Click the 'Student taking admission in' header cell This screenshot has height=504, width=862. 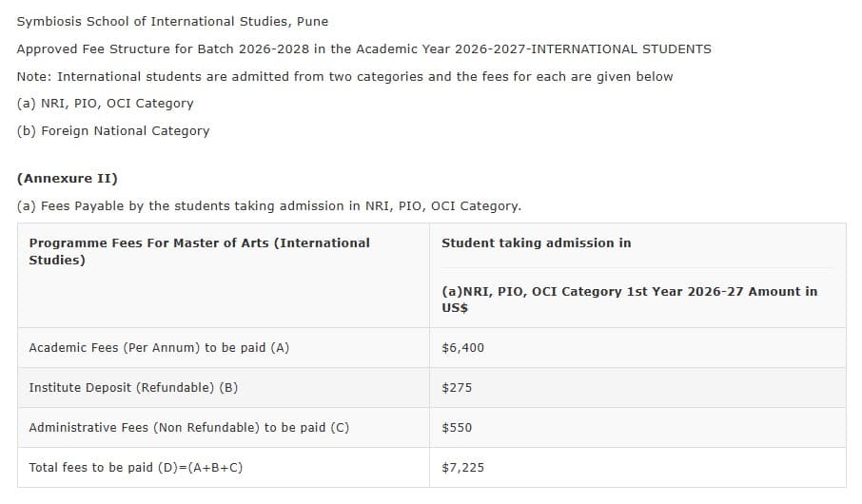[536, 243]
